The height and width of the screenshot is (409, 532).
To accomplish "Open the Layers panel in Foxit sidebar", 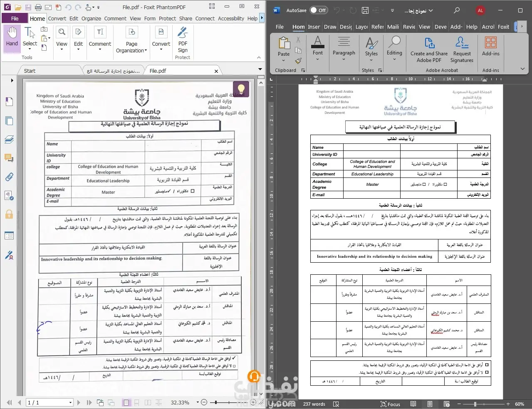I will click(x=9, y=140).
